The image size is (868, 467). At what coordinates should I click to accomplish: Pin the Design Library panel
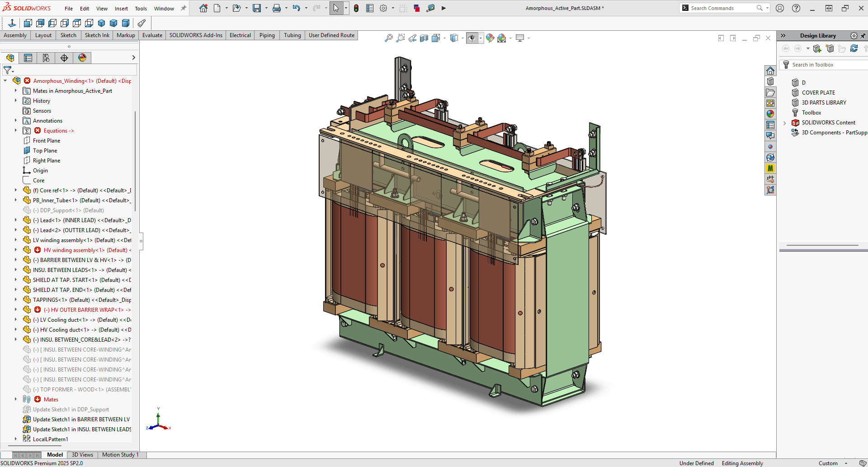[864, 35]
